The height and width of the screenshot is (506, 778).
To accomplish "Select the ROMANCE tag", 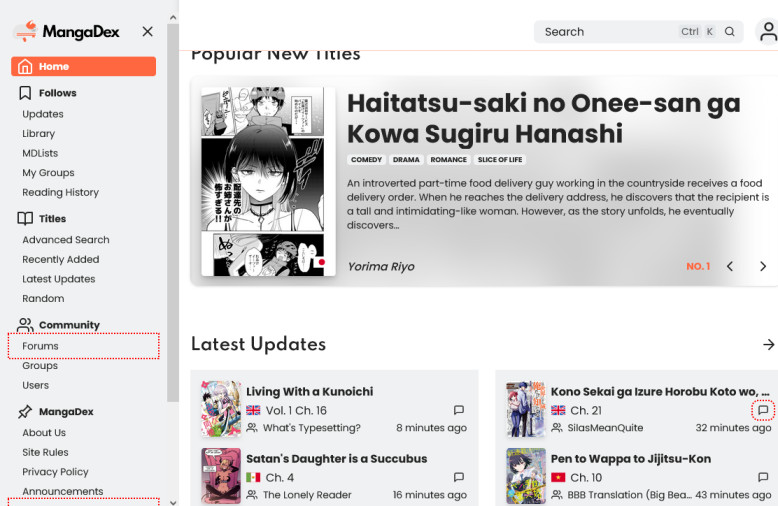I will coord(449,160).
